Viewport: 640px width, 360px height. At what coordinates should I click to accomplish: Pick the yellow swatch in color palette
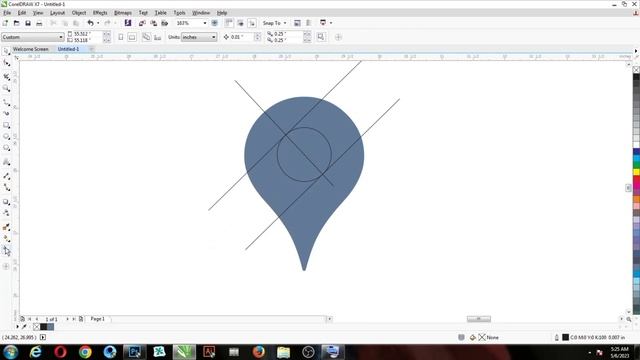pyautogui.click(x=636, y=172)
